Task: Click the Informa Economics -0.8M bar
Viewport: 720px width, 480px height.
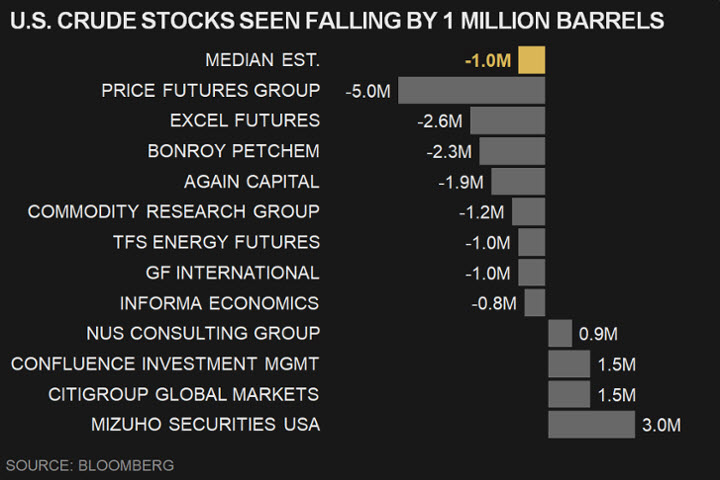Action: click(x=534, y=303)
